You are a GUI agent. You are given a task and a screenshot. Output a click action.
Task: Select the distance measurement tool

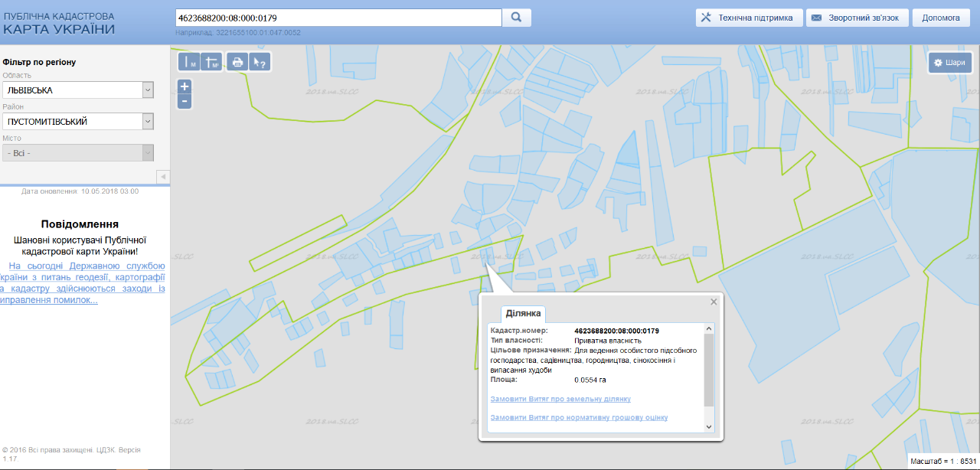[189, 62]
